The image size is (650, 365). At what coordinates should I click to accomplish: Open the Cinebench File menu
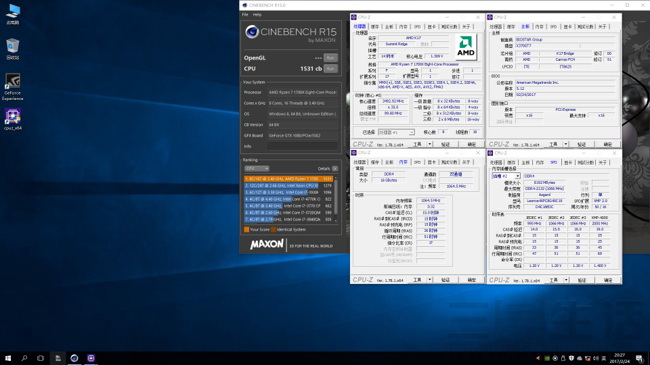pos(245,15)
